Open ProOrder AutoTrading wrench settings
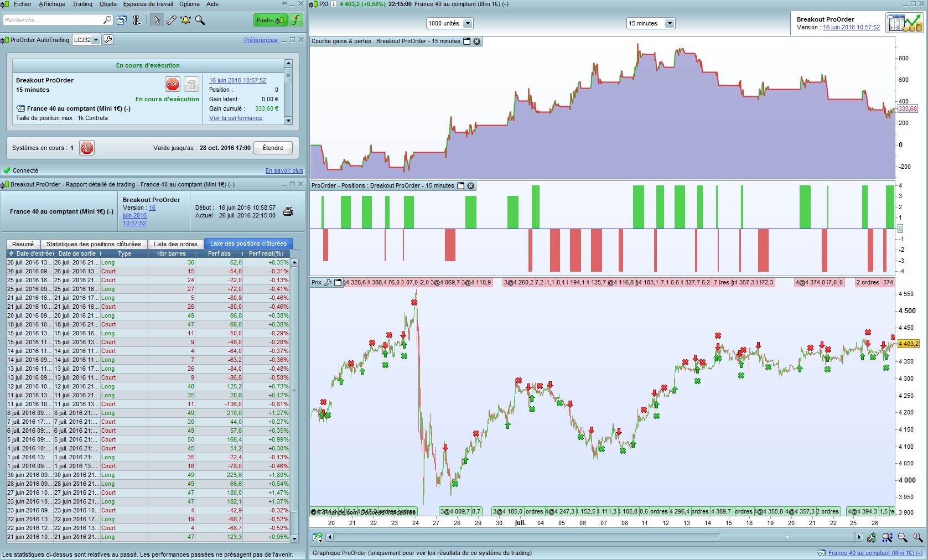 [x=108, y=40]
